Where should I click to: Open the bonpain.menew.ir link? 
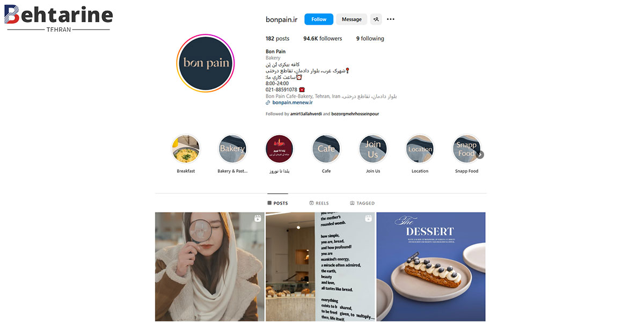coord(292,102)
